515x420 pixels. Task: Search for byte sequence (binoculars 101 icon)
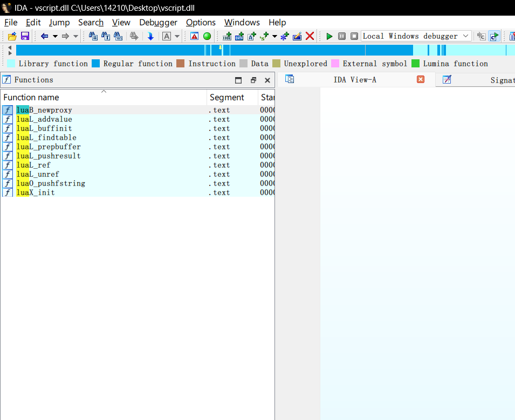point(118,36)
